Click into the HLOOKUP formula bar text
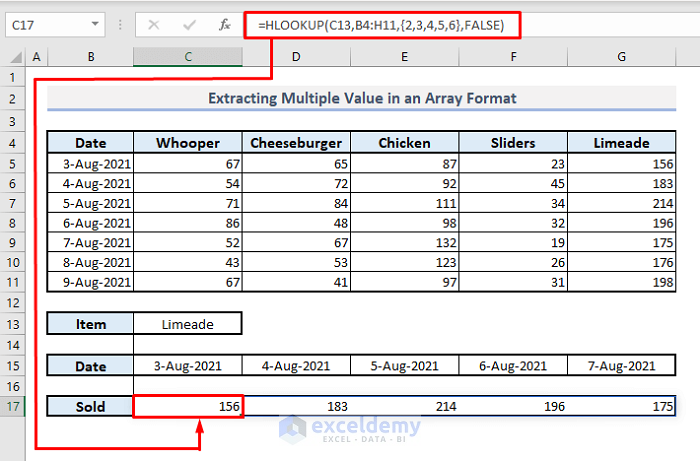The height and width of the screenshot is (461, 700). 382,25
